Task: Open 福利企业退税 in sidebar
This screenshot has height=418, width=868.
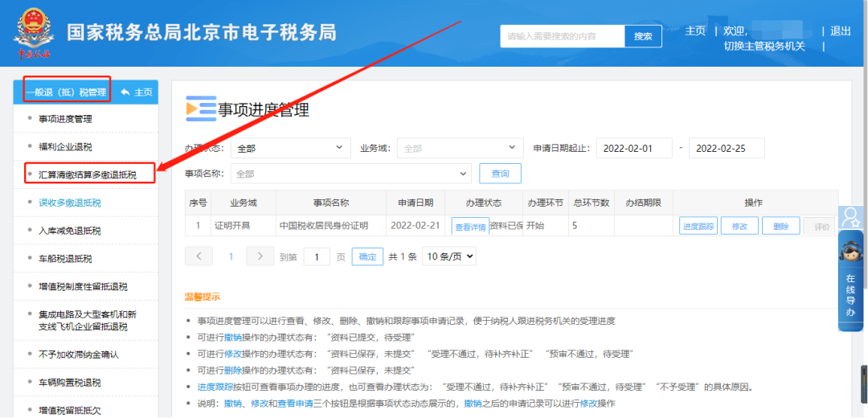Action: [x=65, y=147]
